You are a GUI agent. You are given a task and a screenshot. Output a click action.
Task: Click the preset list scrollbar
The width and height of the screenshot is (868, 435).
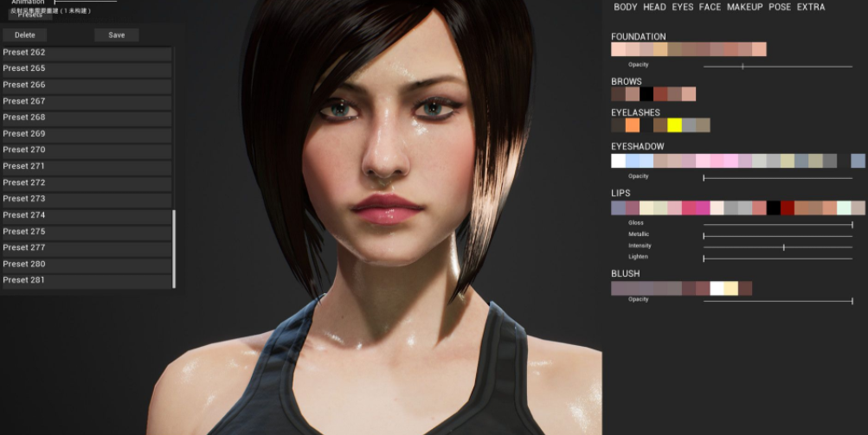[174, 249]
